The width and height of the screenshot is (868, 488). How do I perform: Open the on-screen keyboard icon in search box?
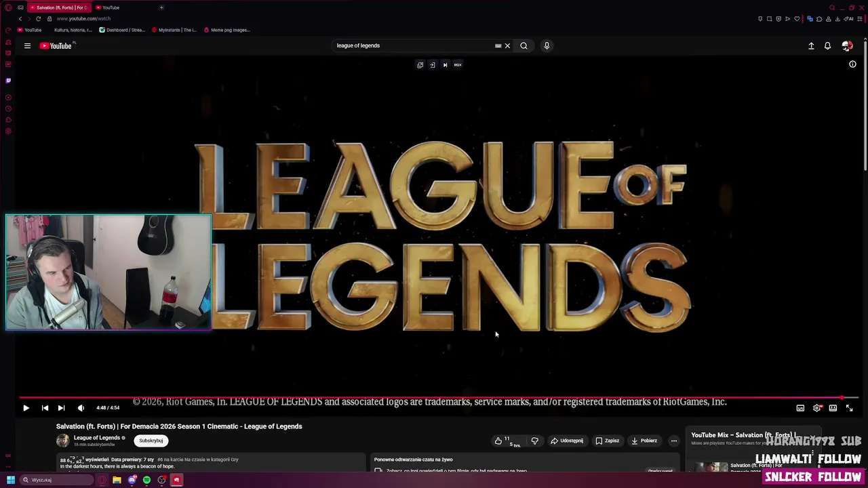tap(498, 46)
